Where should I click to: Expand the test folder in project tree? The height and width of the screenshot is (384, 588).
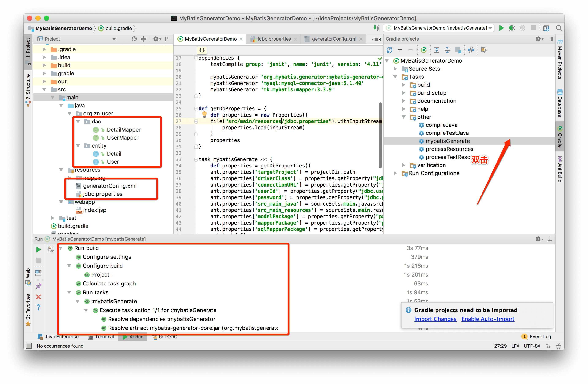click(53, 218)
